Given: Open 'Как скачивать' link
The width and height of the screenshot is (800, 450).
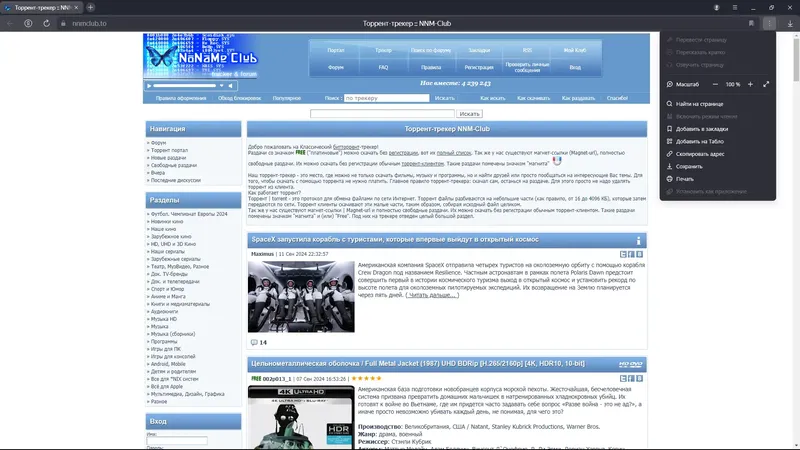Looking at the screenshot, I should 533,98.
